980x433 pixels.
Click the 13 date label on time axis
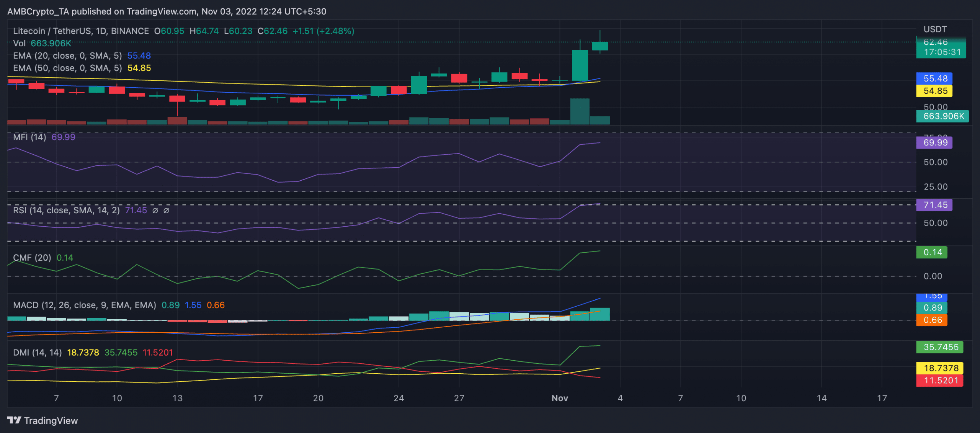coord(177,398)
